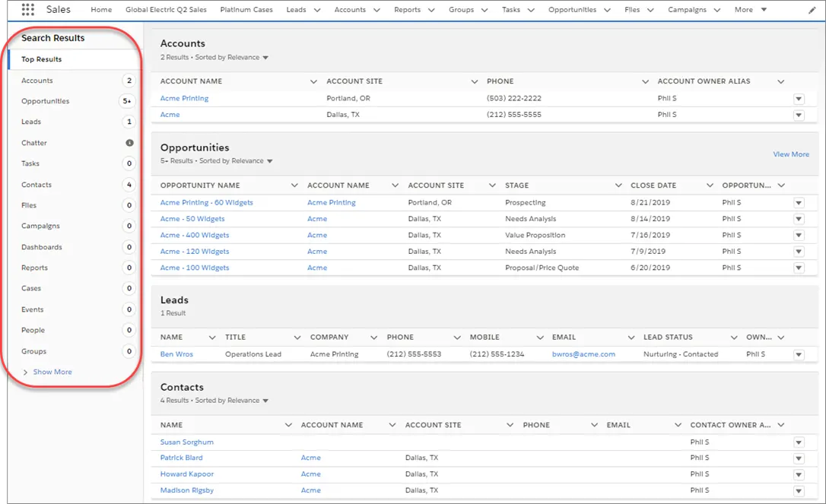Open the Tasks nav tab
The image size is (826, 504).
510,9
